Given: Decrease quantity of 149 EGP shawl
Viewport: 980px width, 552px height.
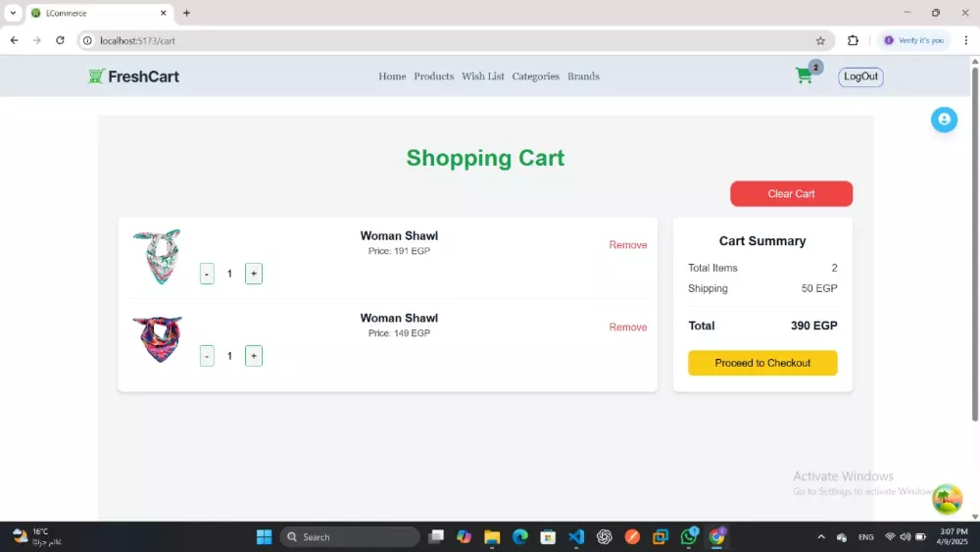Looking at the screenshot, I should click(x=207, y=356).
